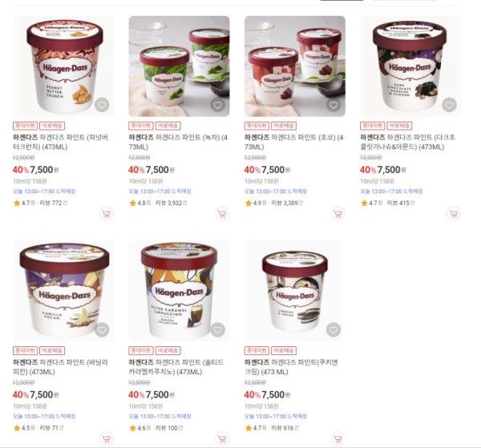Image resolution: width=481 pixels, height=448 pixels.
Task: Click 롯데마트 badge on Chocolate pint
Action: pyautogui.click(x=257, y=126)
